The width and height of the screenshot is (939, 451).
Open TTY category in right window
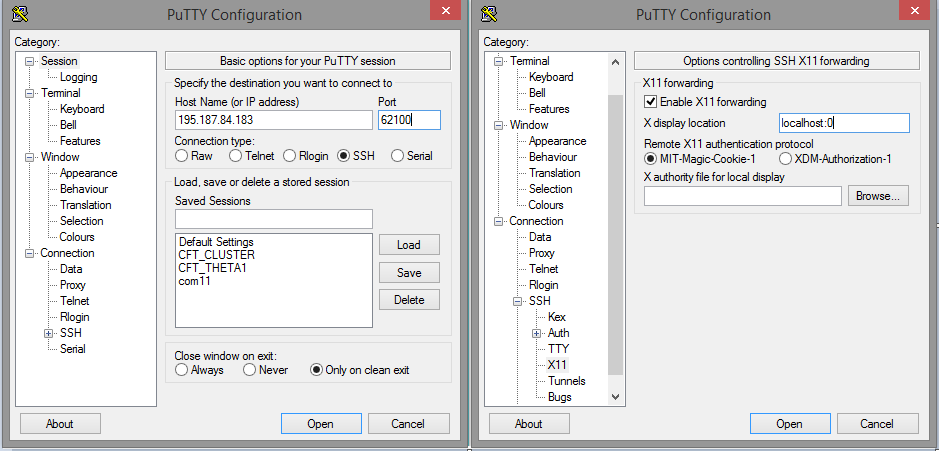tap(558, 349)
